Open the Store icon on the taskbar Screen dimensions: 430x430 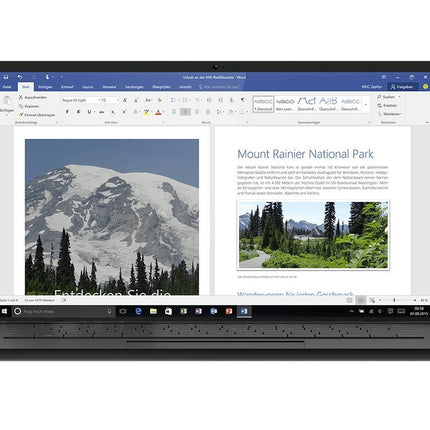(168, 311)
